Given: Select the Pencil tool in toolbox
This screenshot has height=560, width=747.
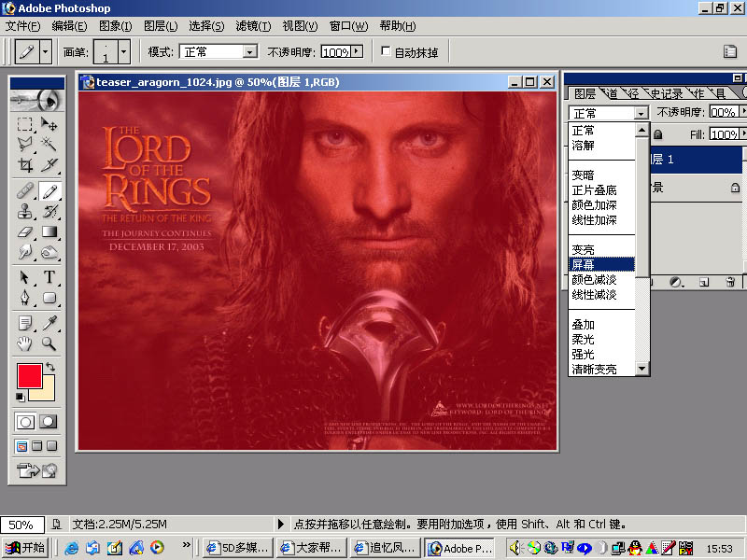Looking at the screenshot, I should 49,191.
